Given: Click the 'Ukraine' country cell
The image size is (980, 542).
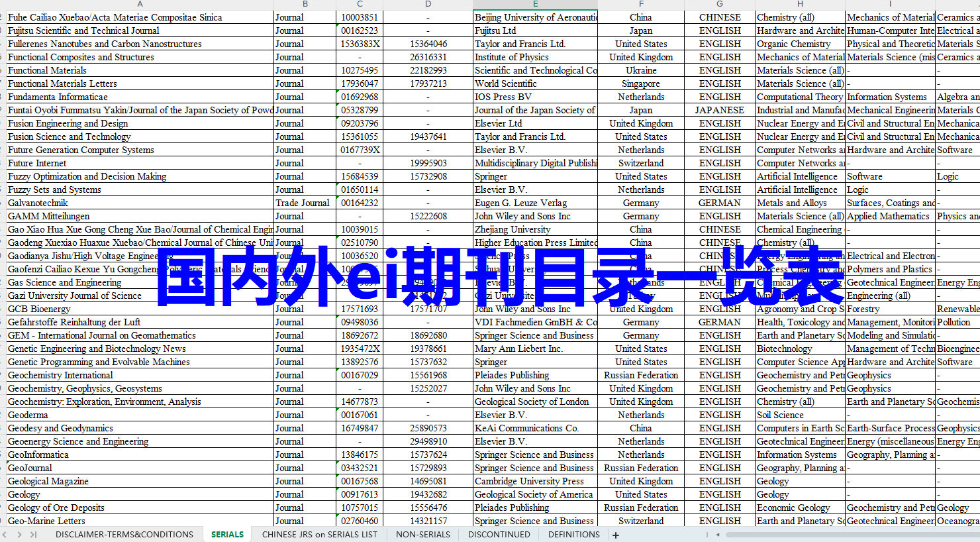Looking at the screenshot, I should 641,70.
